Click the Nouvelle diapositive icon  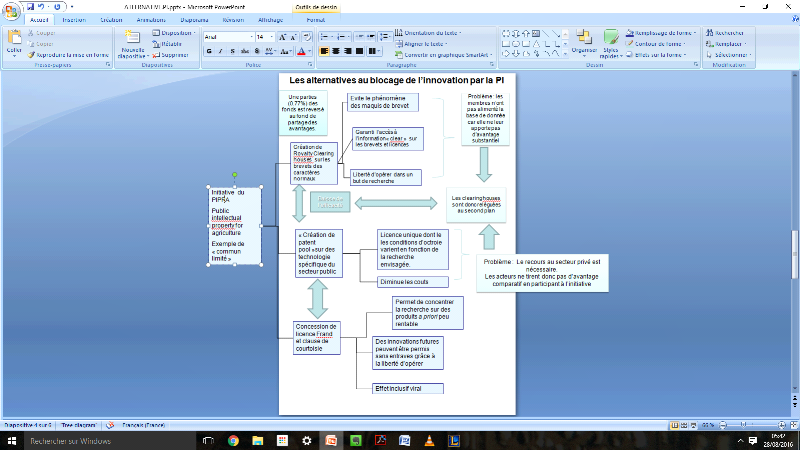coord(132,42)
